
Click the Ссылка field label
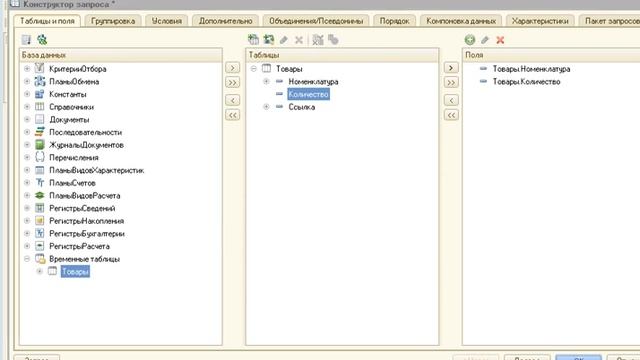coord(302,107)
